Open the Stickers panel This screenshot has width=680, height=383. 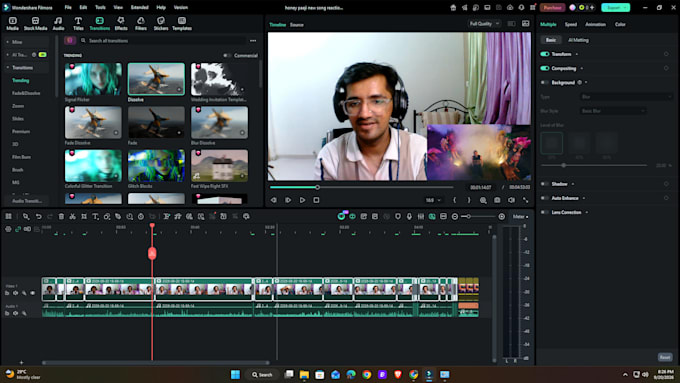click(160, 23)
